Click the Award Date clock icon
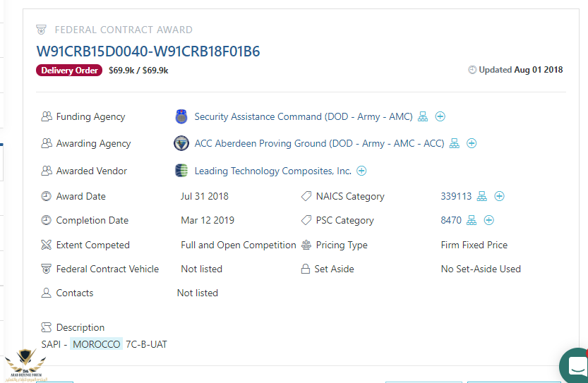Viewport: 588px width, 383px height. tap(46, 196)
